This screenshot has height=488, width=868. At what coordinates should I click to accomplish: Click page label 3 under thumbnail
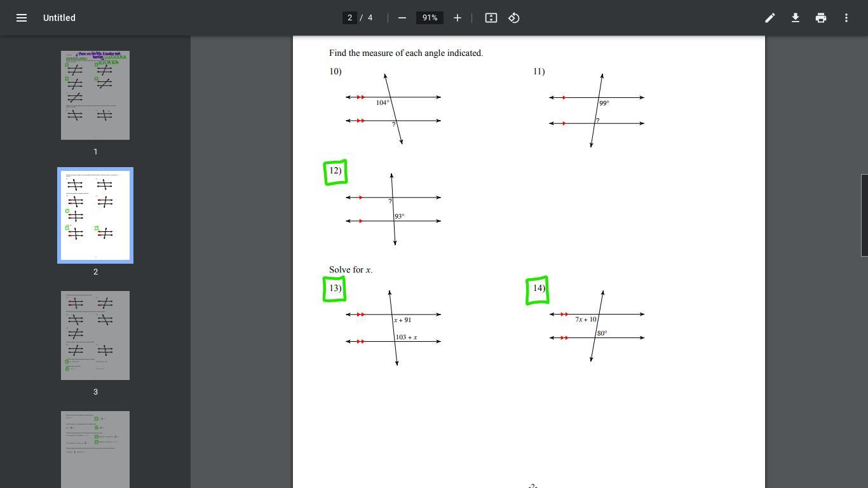[x=95, y=392]
